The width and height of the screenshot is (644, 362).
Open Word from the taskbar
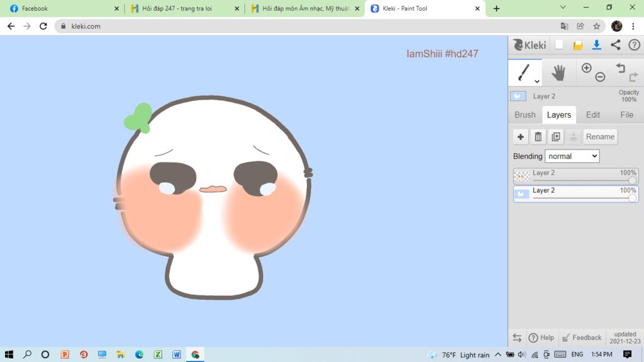[177, 354]
